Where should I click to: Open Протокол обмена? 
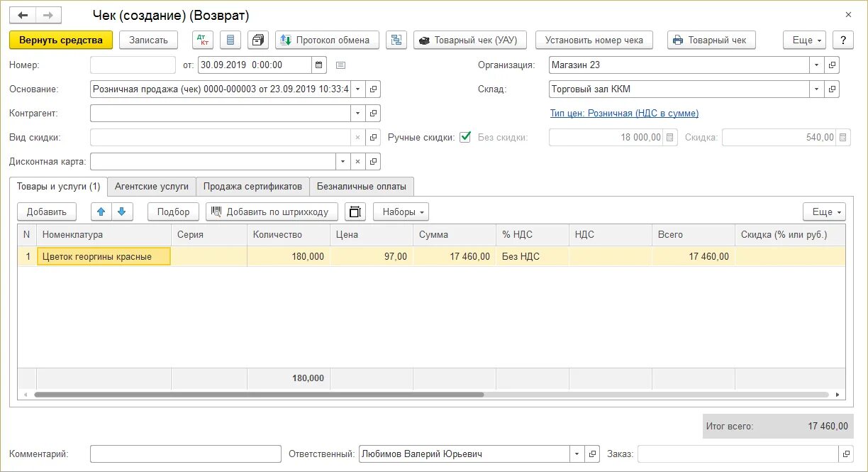coord(328,40)
